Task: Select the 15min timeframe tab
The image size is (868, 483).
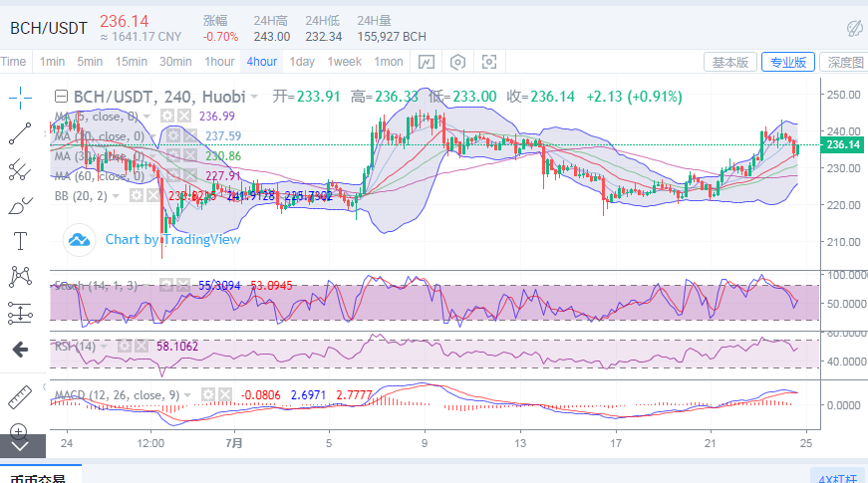Action: coord(131,62)
